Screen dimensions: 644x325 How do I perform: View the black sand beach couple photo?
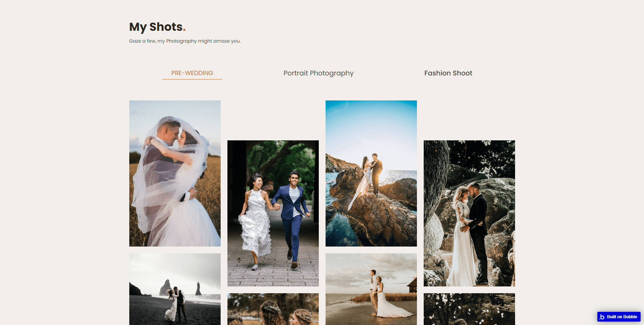[175, 289]
